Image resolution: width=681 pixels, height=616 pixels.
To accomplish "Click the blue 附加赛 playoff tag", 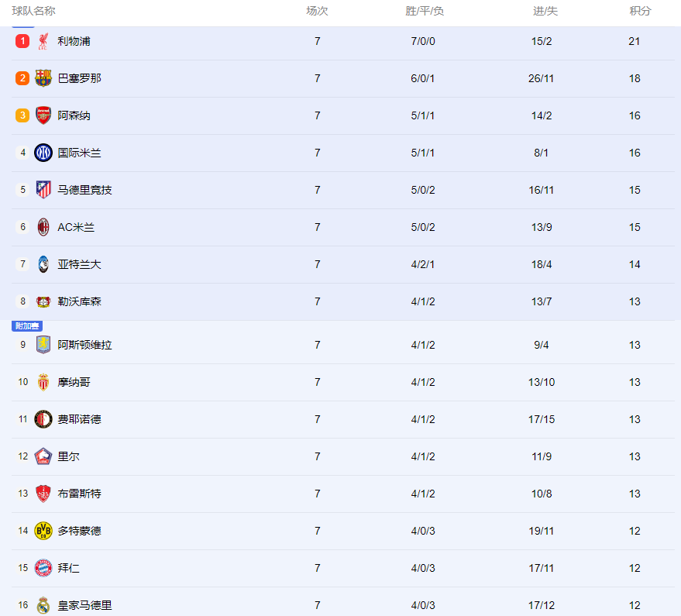I will [x=27, y=325].
